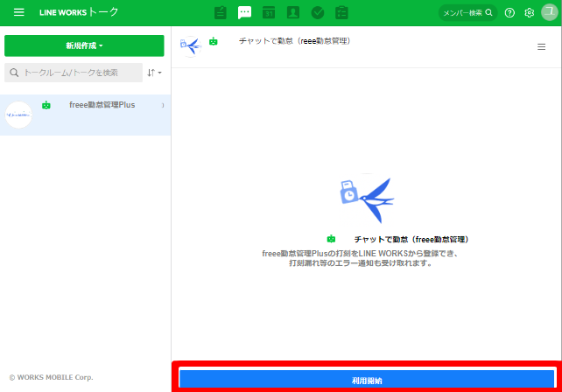Viewport: 562px width, 392px height.
Task: Click the bot avatar in chat header
Action: click(x=190, y=46)
